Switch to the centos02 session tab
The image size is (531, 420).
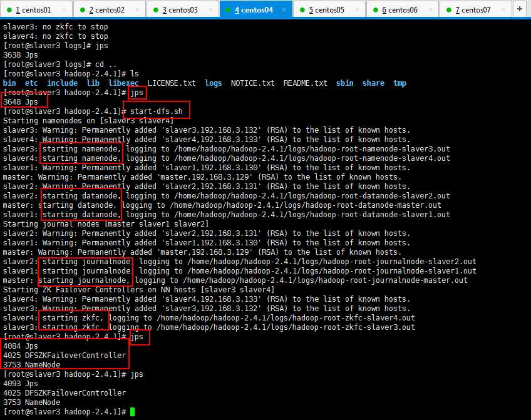[x=110, y=10]
